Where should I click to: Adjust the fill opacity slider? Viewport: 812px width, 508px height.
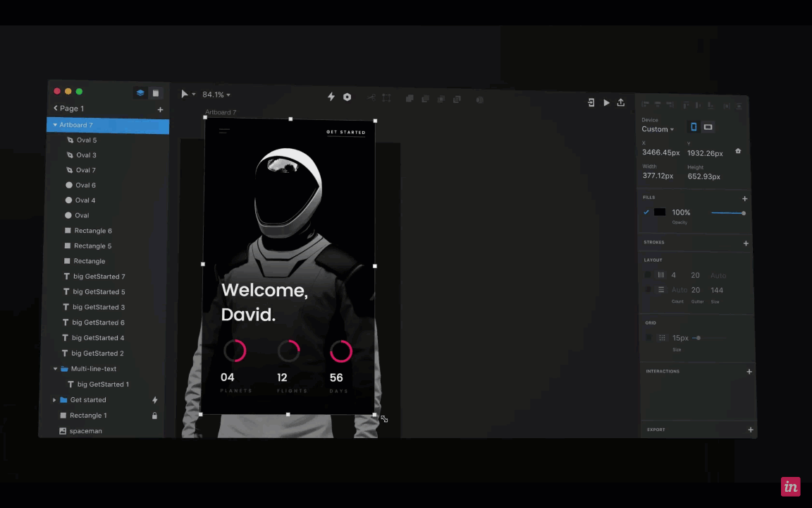728,213
